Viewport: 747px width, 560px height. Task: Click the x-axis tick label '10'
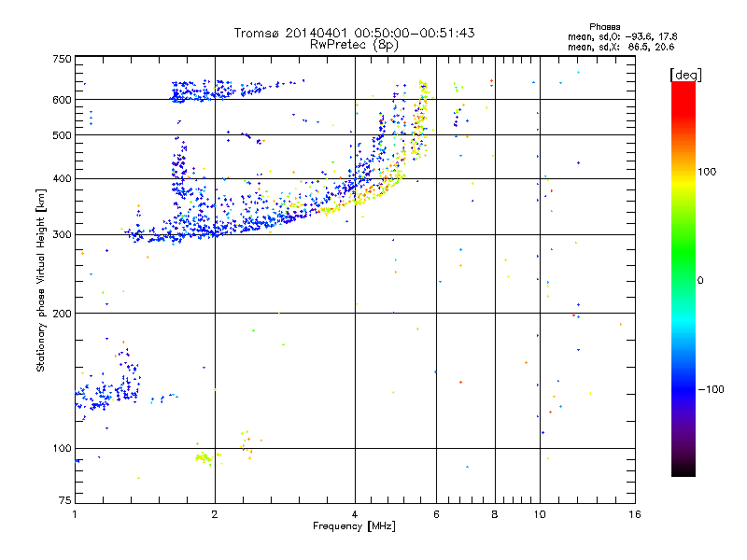(540, 514)
